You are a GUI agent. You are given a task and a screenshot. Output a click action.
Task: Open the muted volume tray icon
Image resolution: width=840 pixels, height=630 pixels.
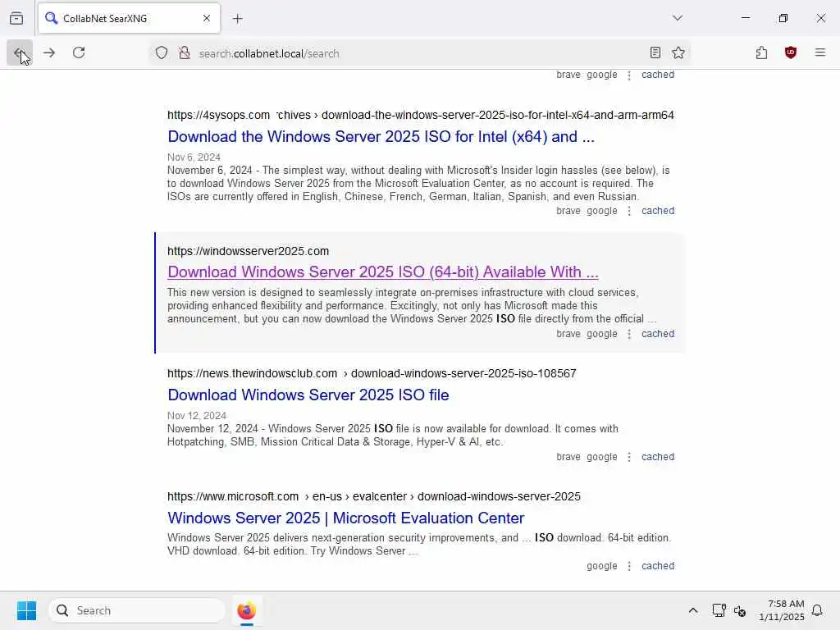tap(740, 610)
